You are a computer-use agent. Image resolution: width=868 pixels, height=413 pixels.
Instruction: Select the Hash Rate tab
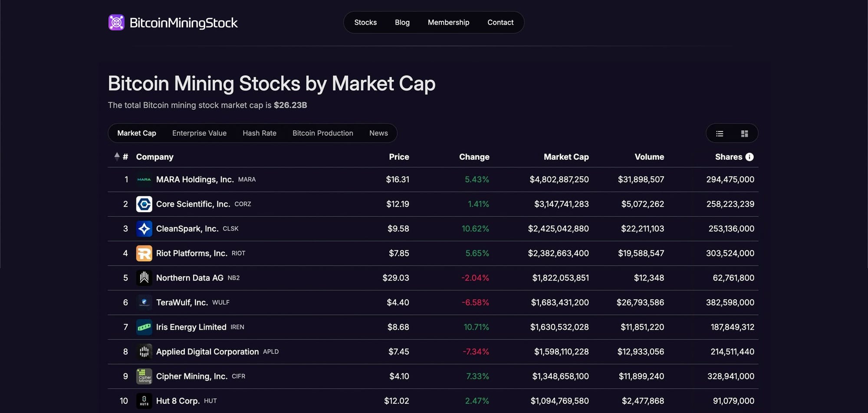[x=260, y=133]
